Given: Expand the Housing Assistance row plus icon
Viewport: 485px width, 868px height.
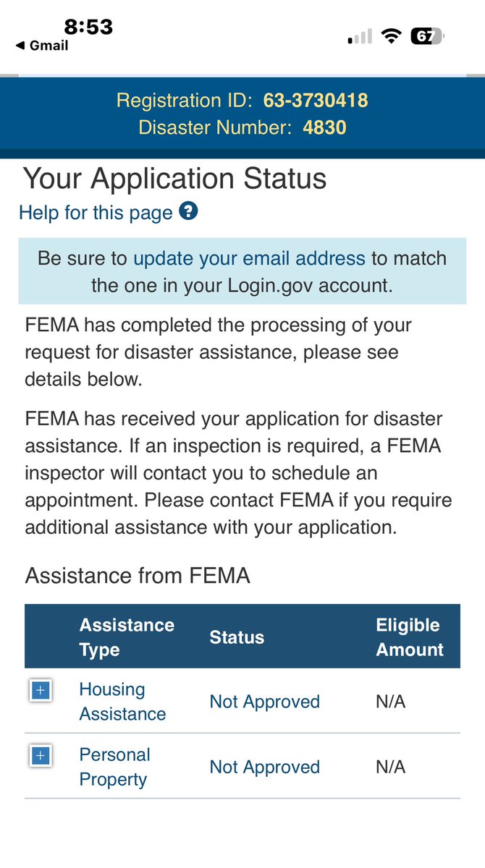Looking at the screenshot, I should click(41, 691).
